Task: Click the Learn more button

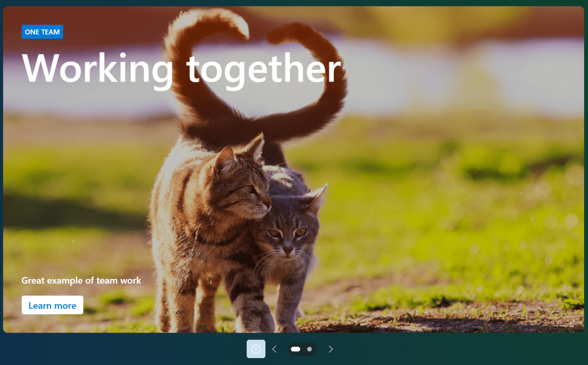Action: 52,305
